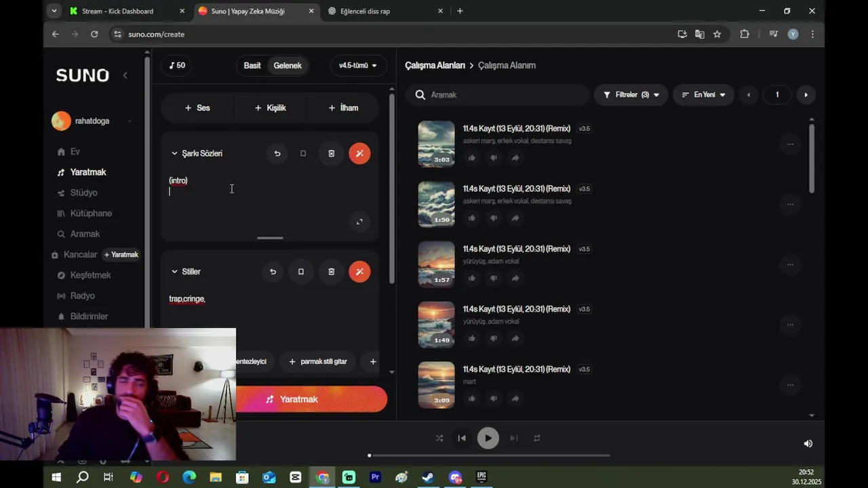Viewport: 868px width, 488px height.
Task: Open the rahatdoga account dropdown
Action: (92, 121)
